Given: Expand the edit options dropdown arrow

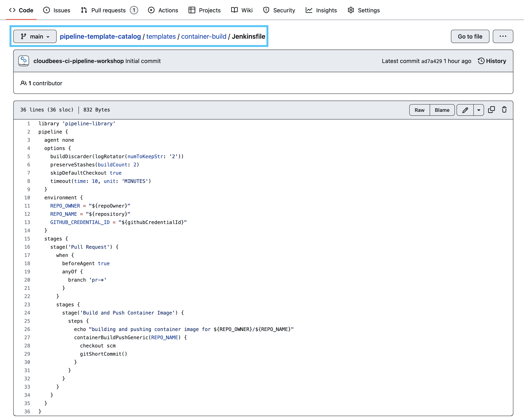Looking at the screenshot, I should click(479, 110).
